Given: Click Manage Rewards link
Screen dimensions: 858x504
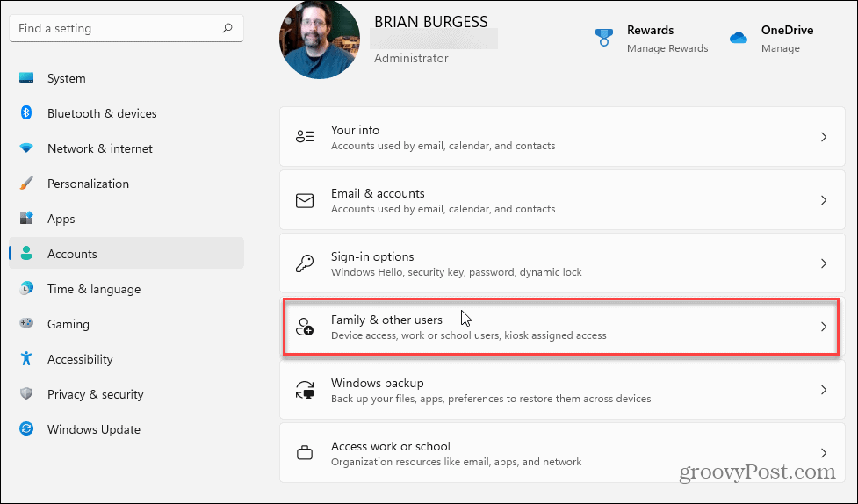Looking at the screenshot, I should coord(667,48).
